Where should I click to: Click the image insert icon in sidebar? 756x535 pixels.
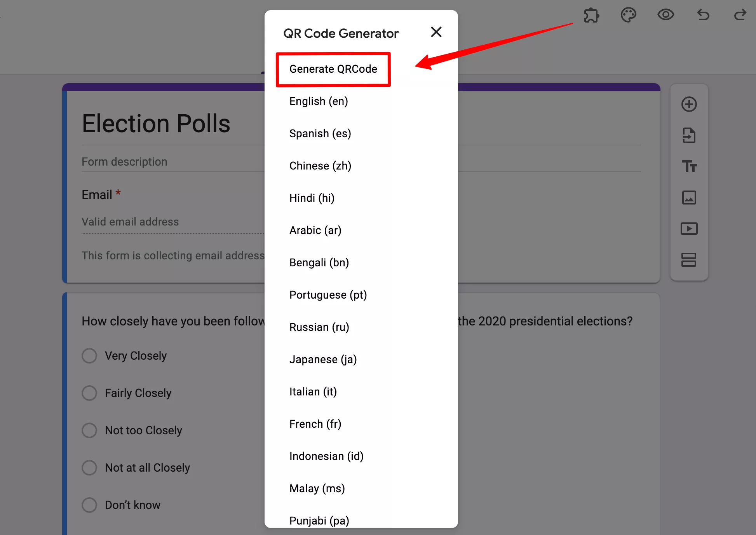(x=690, y=197)
